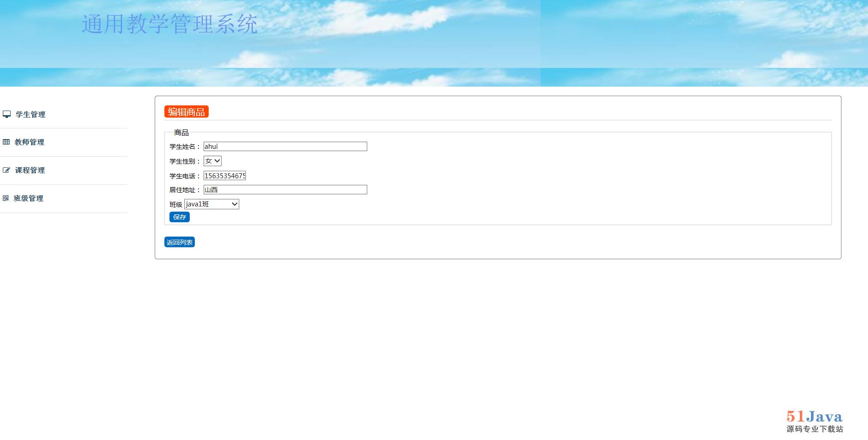Open 课程管理 in the sidebar

(x=30, y=170)
